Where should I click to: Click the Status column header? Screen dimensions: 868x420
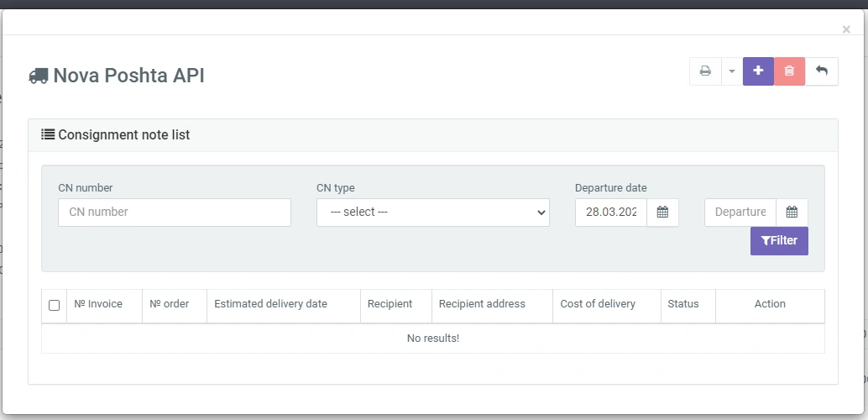point(683,304)
